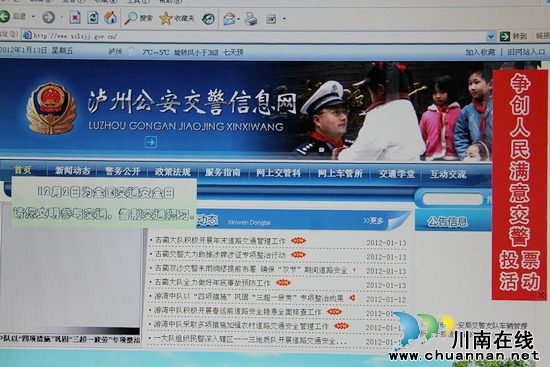Click the 泸州公安交警信息网 site title
Image resolution: width=550 pixels, height=367 pixels.
tap(192, 102)
